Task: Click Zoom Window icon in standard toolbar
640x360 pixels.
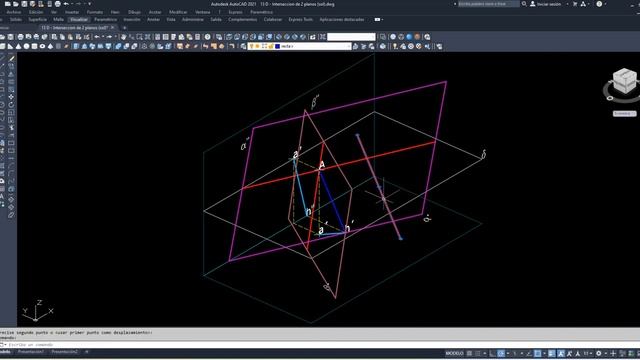Action: click(x=140, y=37)
